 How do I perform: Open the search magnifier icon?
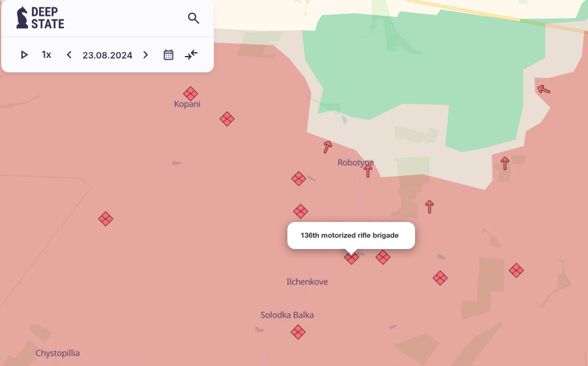tap(194, 18)
